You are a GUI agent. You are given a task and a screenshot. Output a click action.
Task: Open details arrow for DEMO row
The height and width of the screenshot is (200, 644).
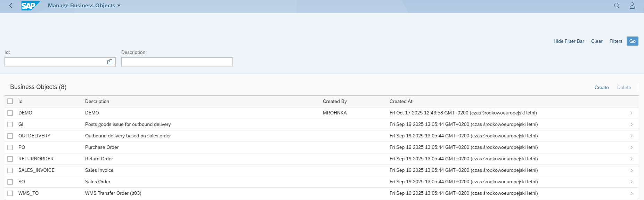click(x=631, y=113)
